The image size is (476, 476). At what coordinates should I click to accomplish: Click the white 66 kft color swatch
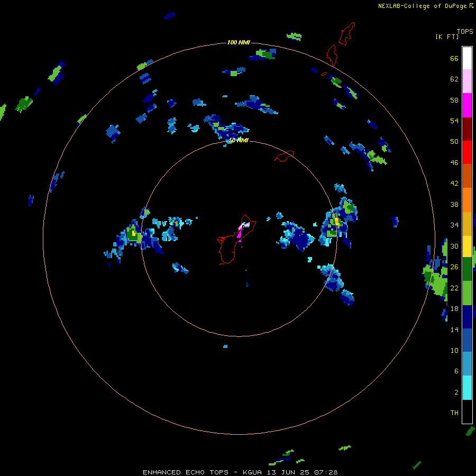pyautogui.click(x=467, y=58)
